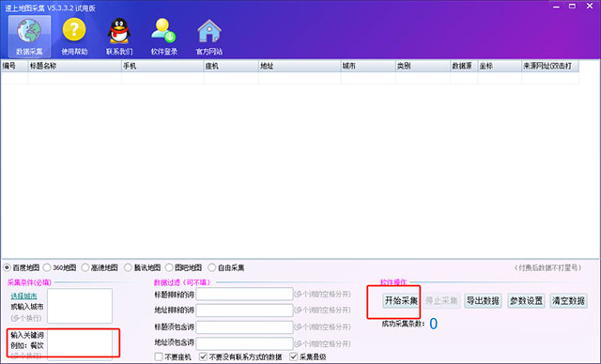Click the 类别 column header
The height and width of the screenshot is (364, 601).
[x=423, y=66]
